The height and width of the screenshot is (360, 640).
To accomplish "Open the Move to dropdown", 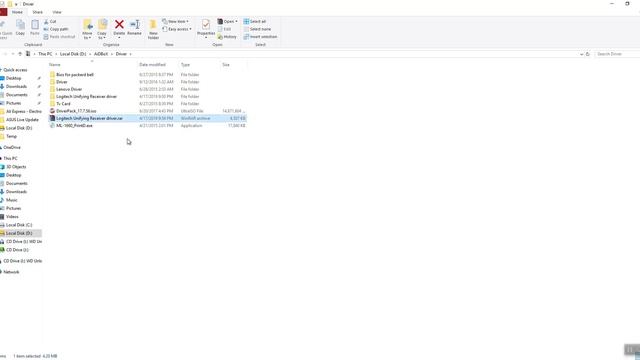I will pos(87,29).
